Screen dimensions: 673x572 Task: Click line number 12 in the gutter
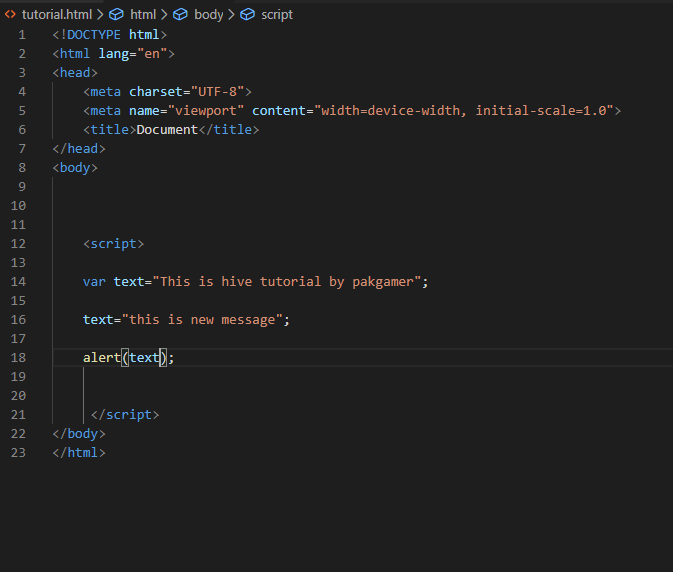pos(18,244)
